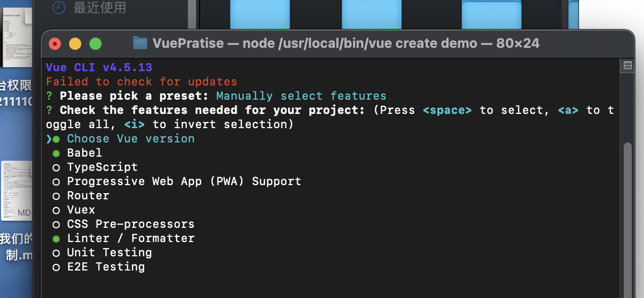Click the VuePratise folder icon in title bar
Viewport: 644px width, 298px height.
(x=140, y=43)
